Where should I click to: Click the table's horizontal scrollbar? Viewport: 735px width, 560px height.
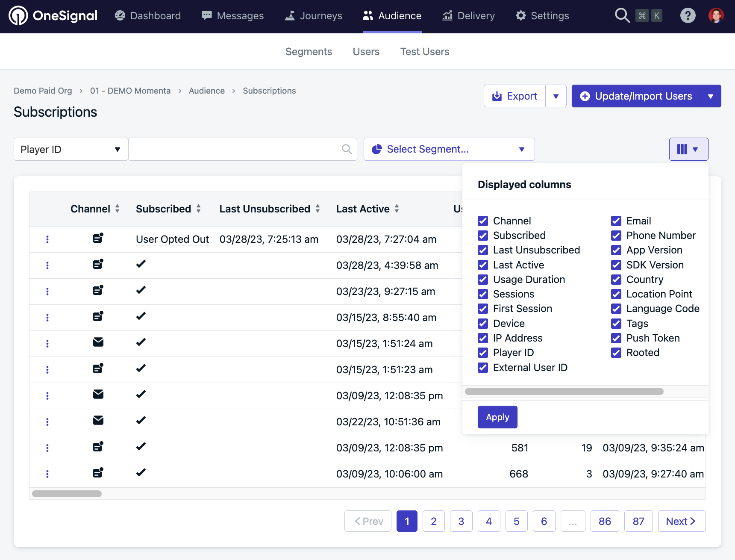click(67, 494)
